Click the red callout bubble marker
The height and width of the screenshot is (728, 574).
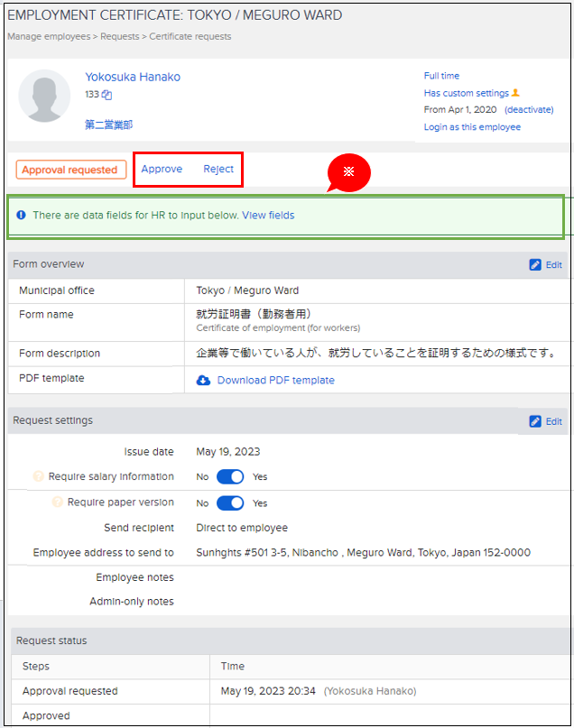(x=348, y=171)
